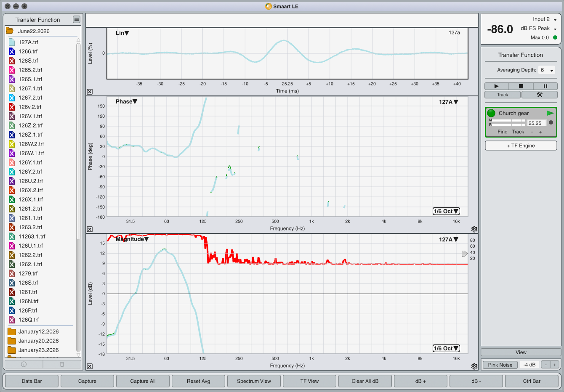Click the Data Bar button
The width and height of the screenshot is (564, 392).
pos(32,381)
